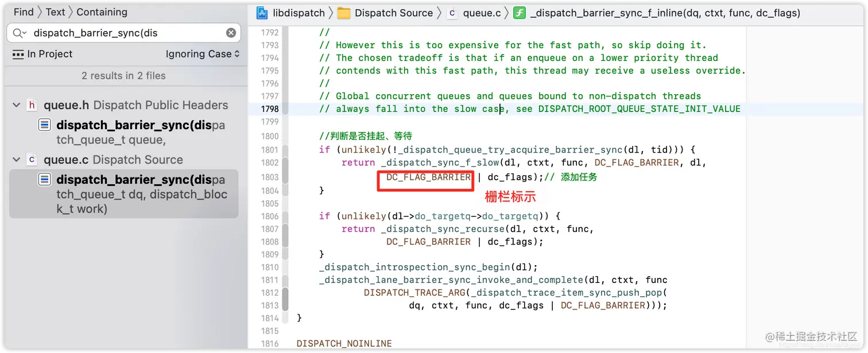Clear the search text with the x button
Screen dimensions: 868x353
click(x=231, y=33)
